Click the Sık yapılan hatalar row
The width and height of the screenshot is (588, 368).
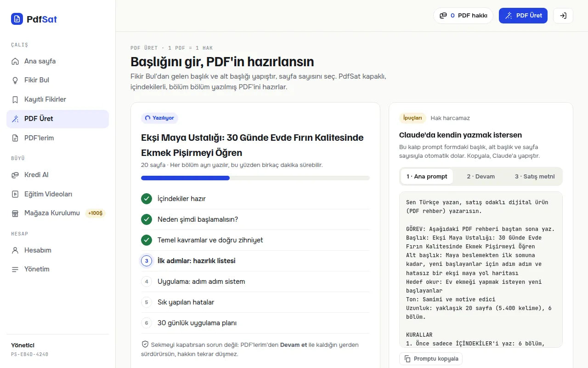click(x=255, y=302)
